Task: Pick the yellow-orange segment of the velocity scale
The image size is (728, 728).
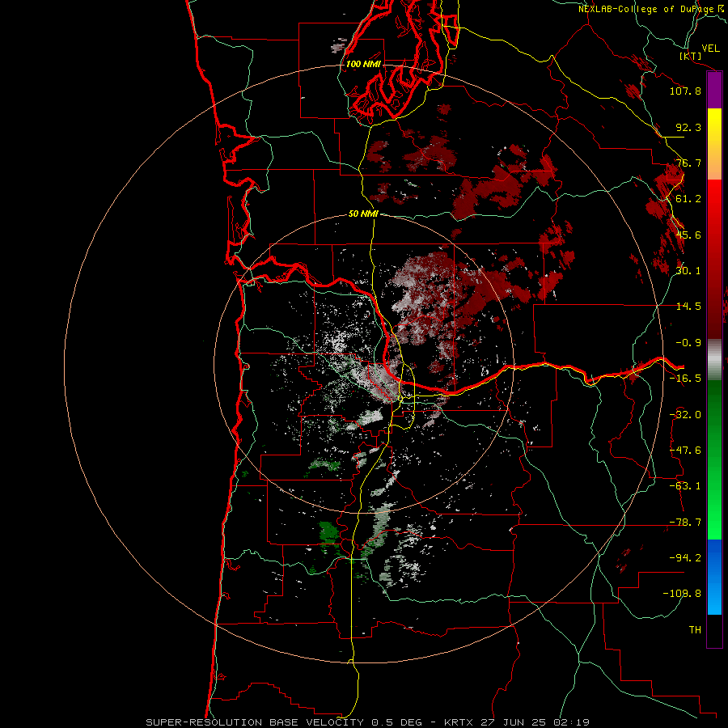Action: pos(714,144)
